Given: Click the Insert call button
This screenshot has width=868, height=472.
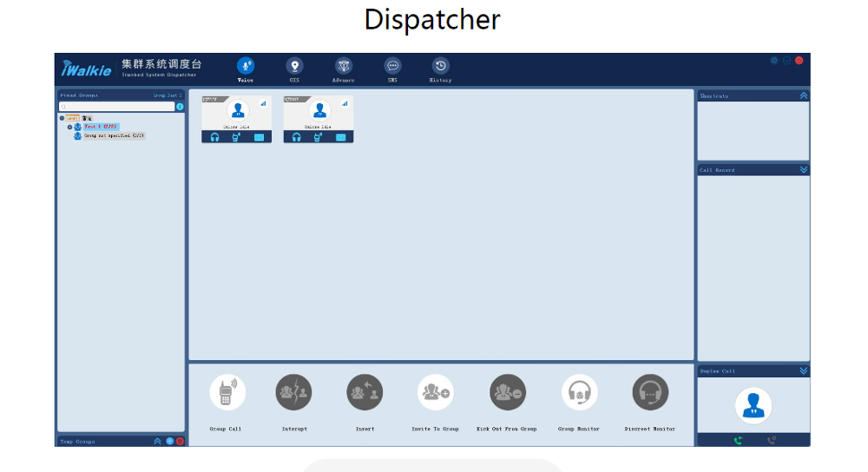Looking at the screenshot, I should point(365,392).
